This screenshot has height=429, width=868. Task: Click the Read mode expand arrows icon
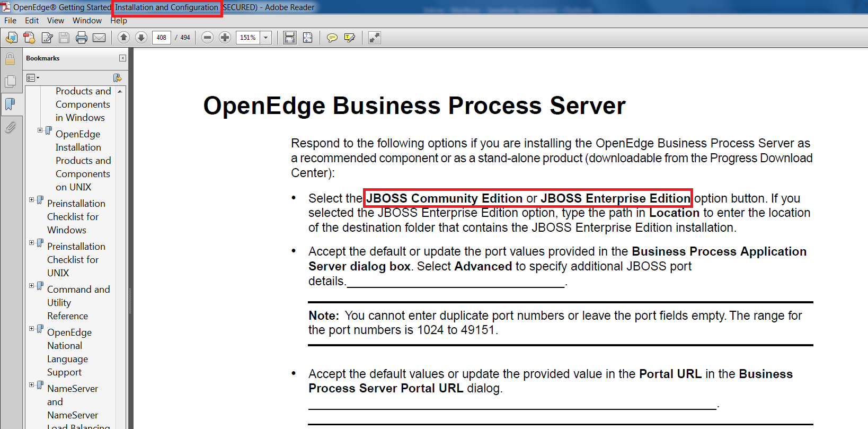coord(375,38)
